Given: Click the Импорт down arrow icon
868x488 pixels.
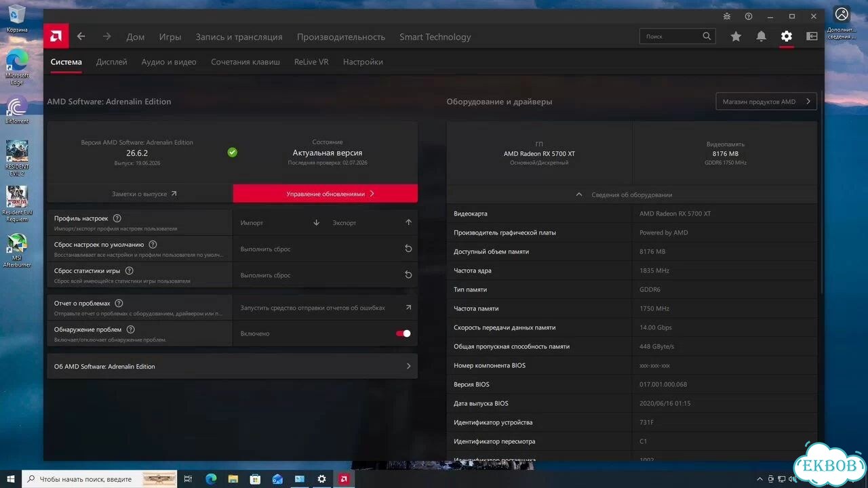Looking at the screenshot, I should pyautogui.click(x=316, y=222).
